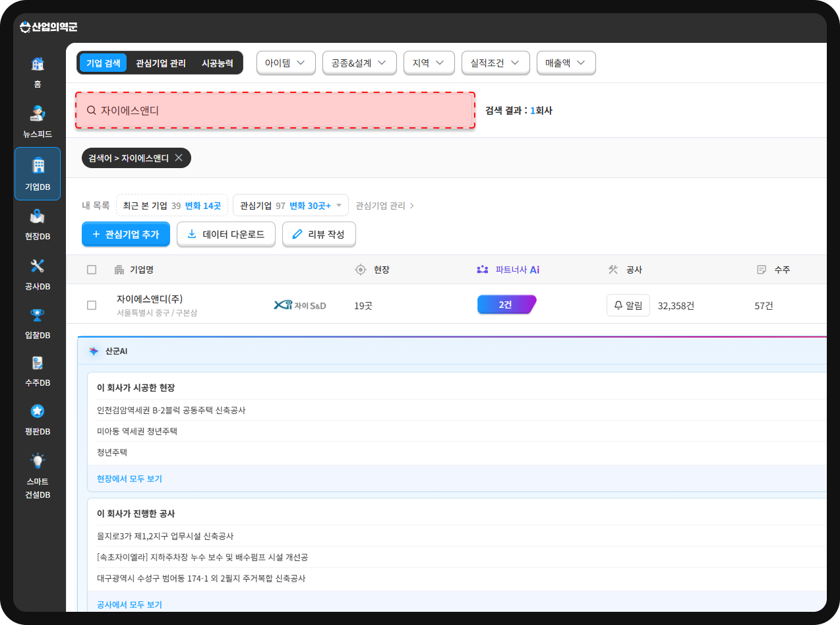The width and height of the screenshot is (840, 625).
Task: Click the 관심기업 추가 button
Action: 126,234
